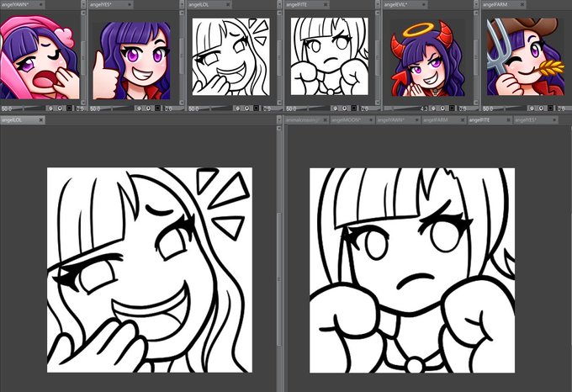The height and width of the screenshot is (392, 572).
Task: Click the large angelLOL line art canvas
Action: pyautogui.click(x=150, y=270)
